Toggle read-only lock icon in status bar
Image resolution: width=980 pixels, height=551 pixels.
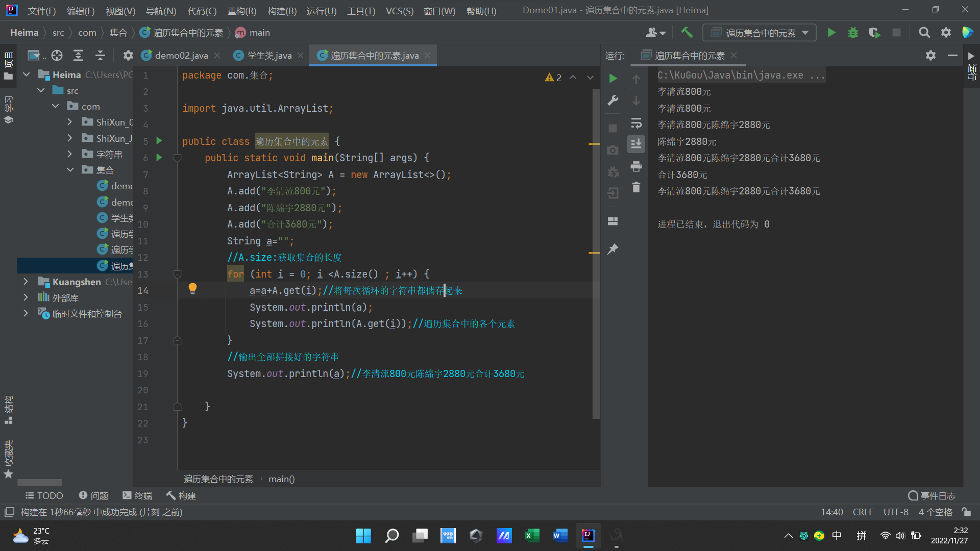tap(966, 512)
